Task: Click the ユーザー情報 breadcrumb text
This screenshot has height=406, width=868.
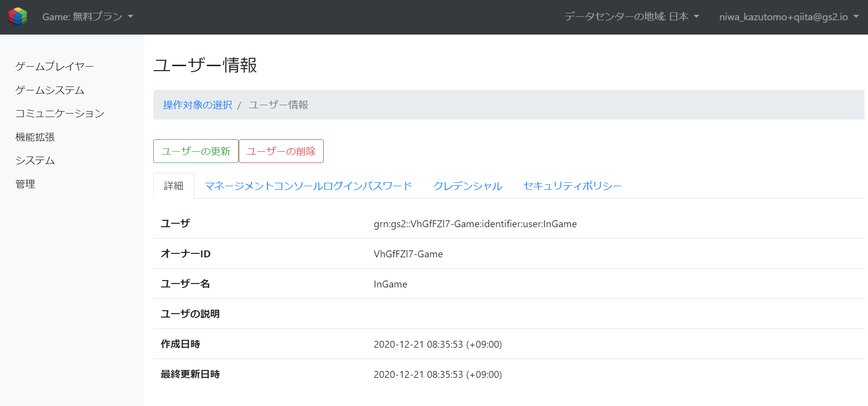Action: tap(278, 105)
